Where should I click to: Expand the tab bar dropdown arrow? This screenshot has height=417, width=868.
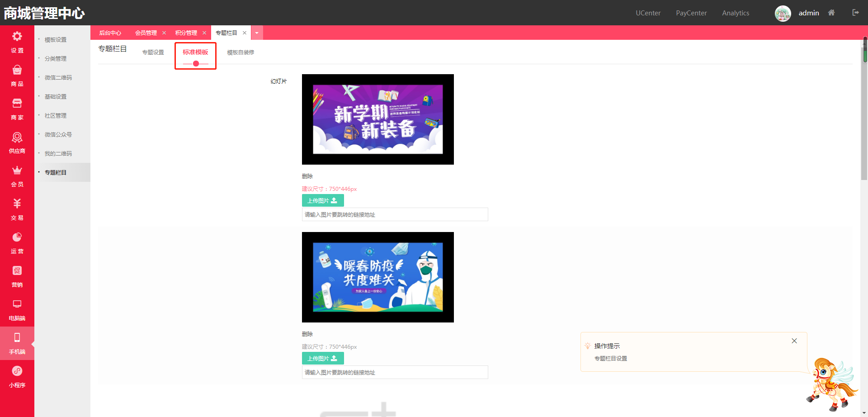tap(257, 33)
